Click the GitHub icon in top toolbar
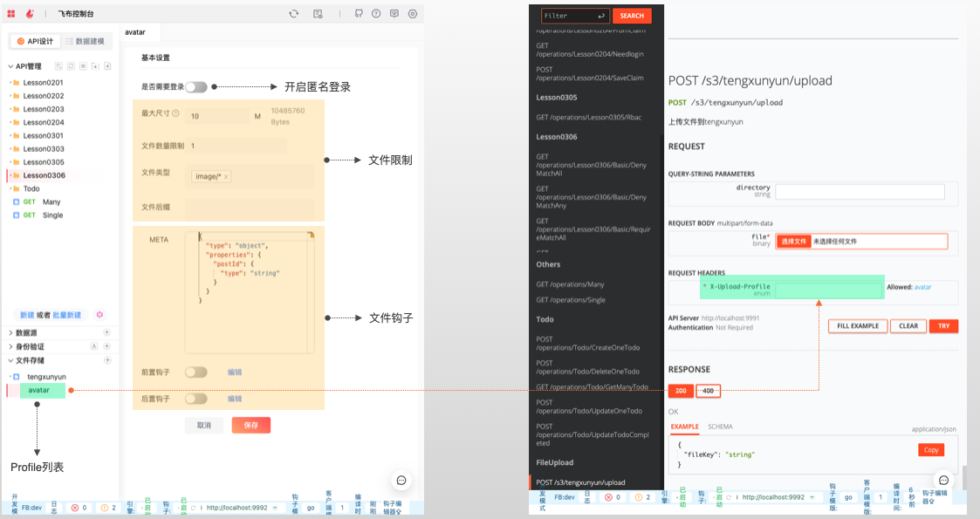Image resolution: width=980 pixels, height=519 pixels. [x=359, y=14]
